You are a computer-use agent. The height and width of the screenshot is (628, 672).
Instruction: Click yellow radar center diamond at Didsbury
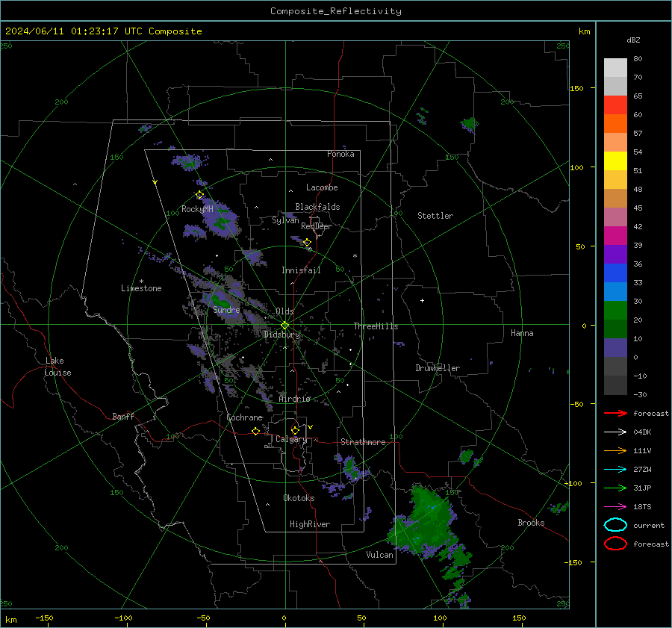click(x=285, y=326)
